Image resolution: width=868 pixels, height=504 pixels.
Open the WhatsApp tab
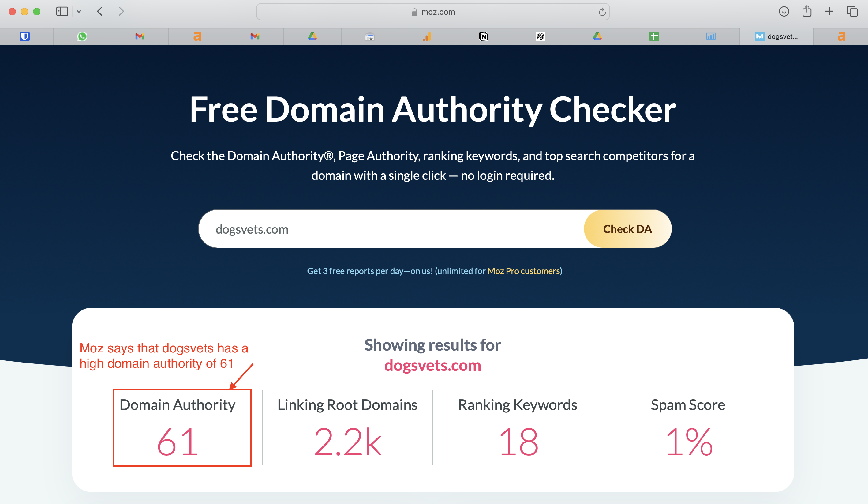[x=82, y=36]
